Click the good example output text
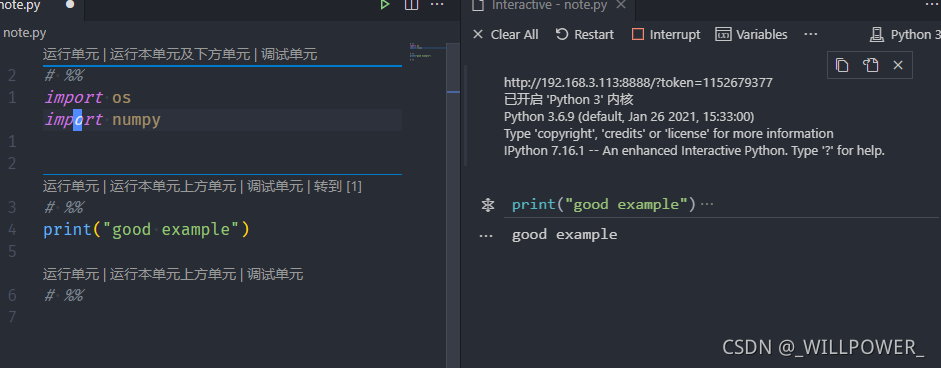This screenshot has height=368, width=941. coord(564,235)
